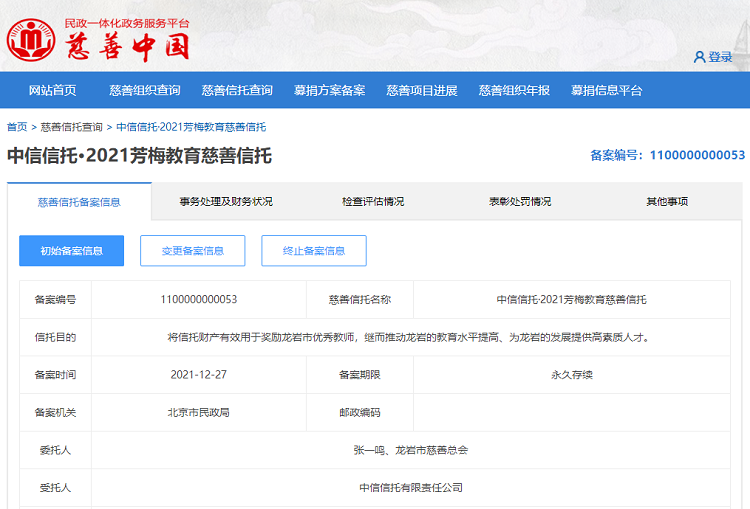Click the 中信信托·2021芳梅教育慈善信托 breadcrumb

click(191, 127)
